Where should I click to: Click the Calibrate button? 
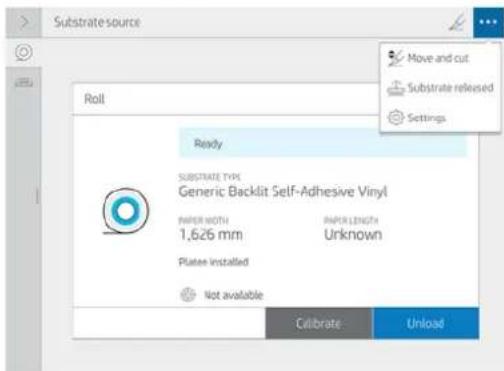[318, 323]
